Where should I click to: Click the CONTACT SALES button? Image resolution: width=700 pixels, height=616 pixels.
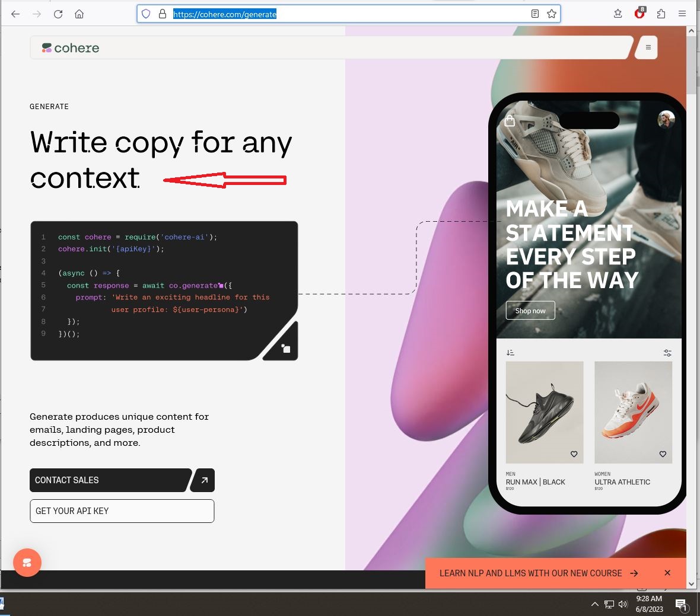pyautogui.click(x=110, y=480)
